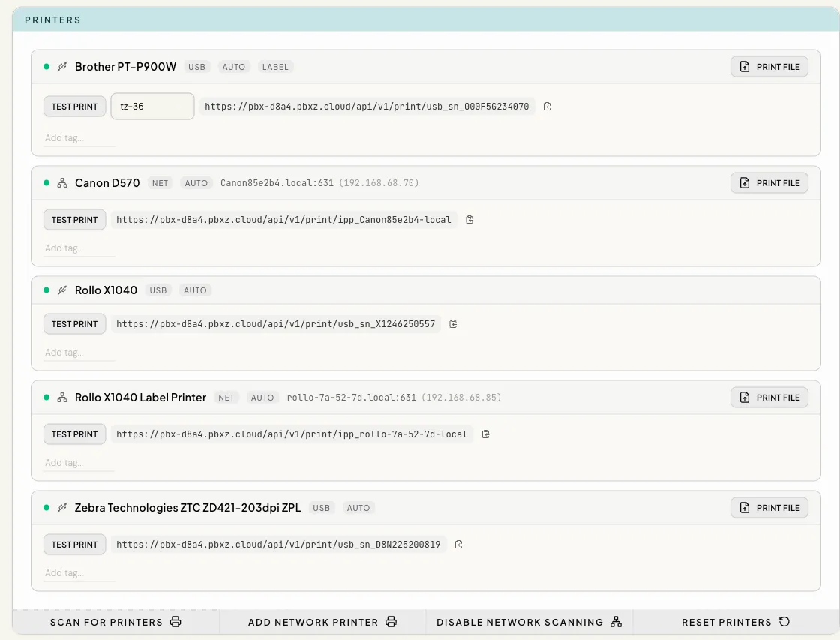
Task: Click the green status dot for Rollo X1040 Label Printer
Action: [46, 397]
